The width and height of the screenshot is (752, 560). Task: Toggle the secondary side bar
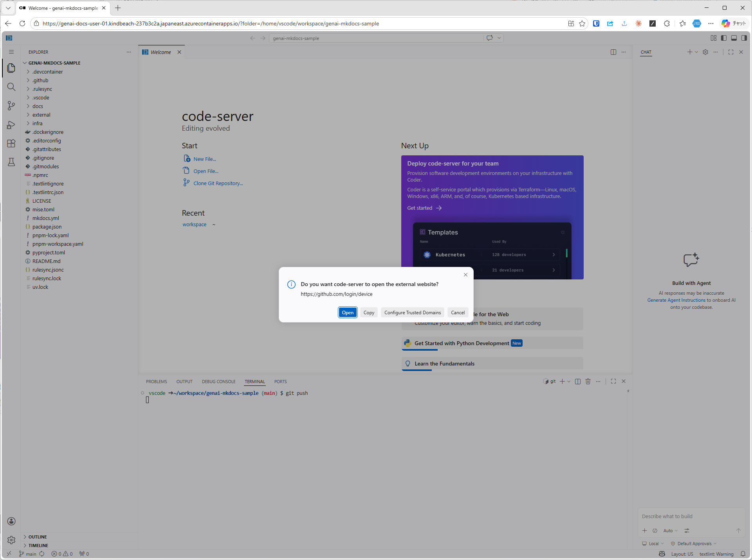pos(745,38)
